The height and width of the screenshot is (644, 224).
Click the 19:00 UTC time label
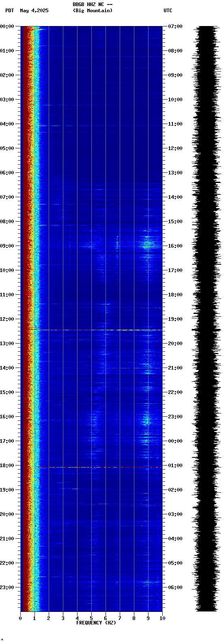point(175,319)
